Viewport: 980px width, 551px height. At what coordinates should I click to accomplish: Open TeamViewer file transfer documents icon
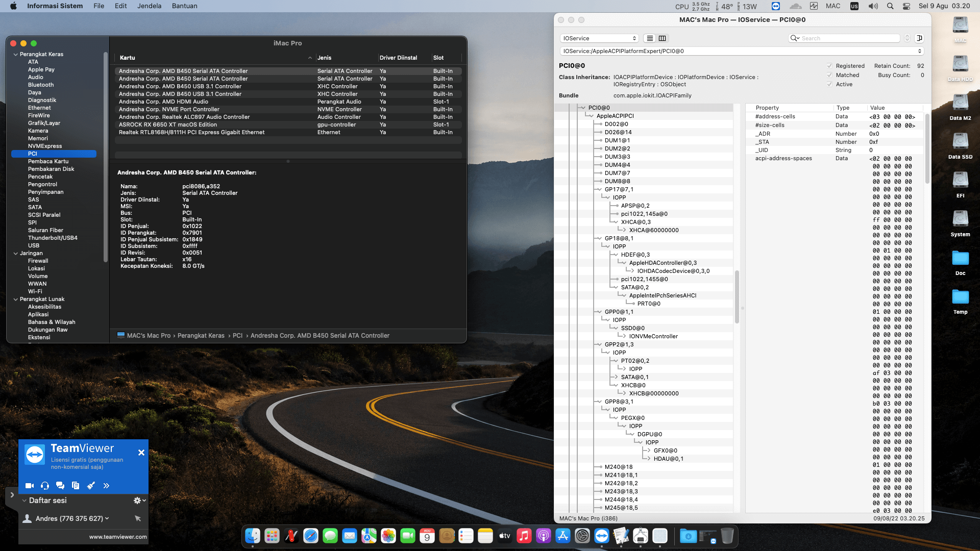[76, 486]
